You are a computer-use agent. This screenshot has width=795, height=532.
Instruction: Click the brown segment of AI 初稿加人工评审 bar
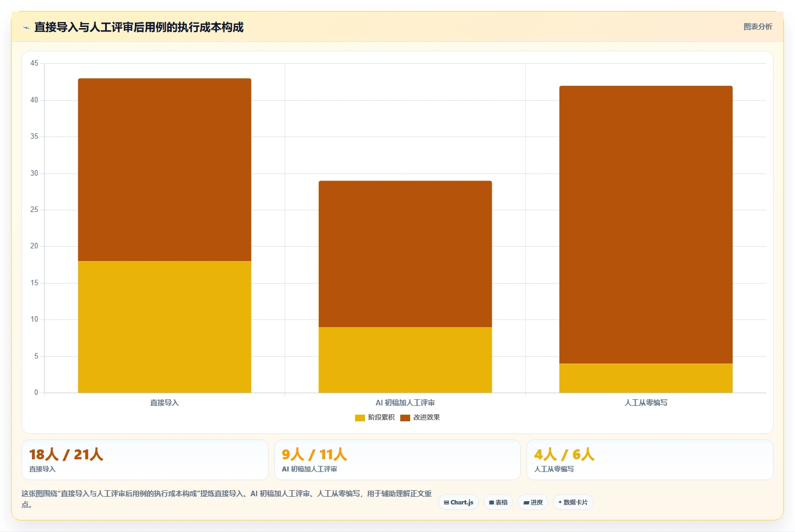point(405,254)
